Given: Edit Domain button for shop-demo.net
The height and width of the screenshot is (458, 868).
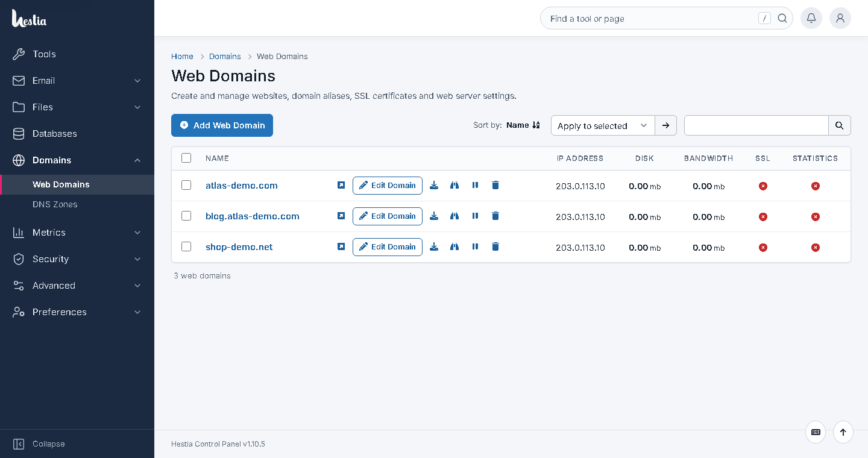Looking at the screenshot, I should pos(388,247).
